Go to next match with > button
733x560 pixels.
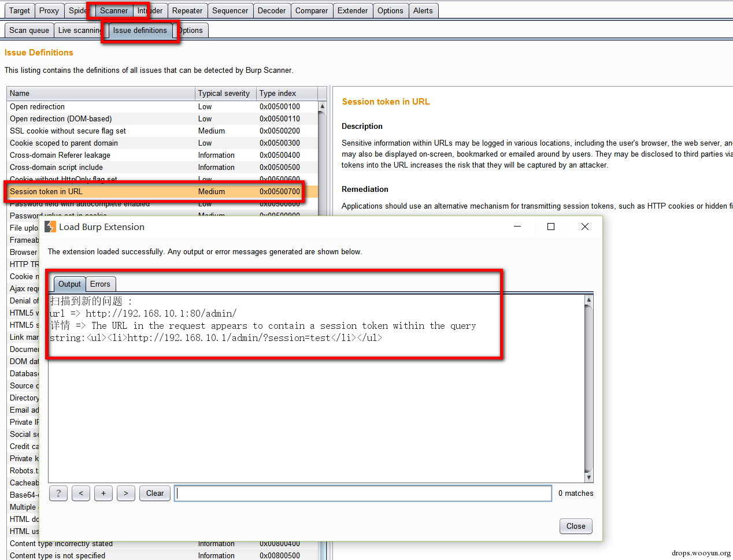pos(126,493)
